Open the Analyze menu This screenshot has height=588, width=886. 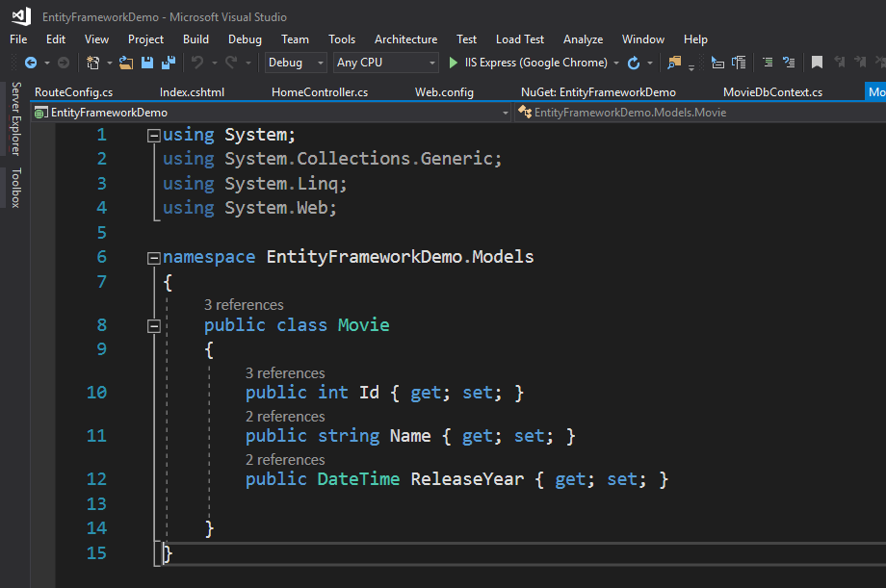(x=584, y=39)
